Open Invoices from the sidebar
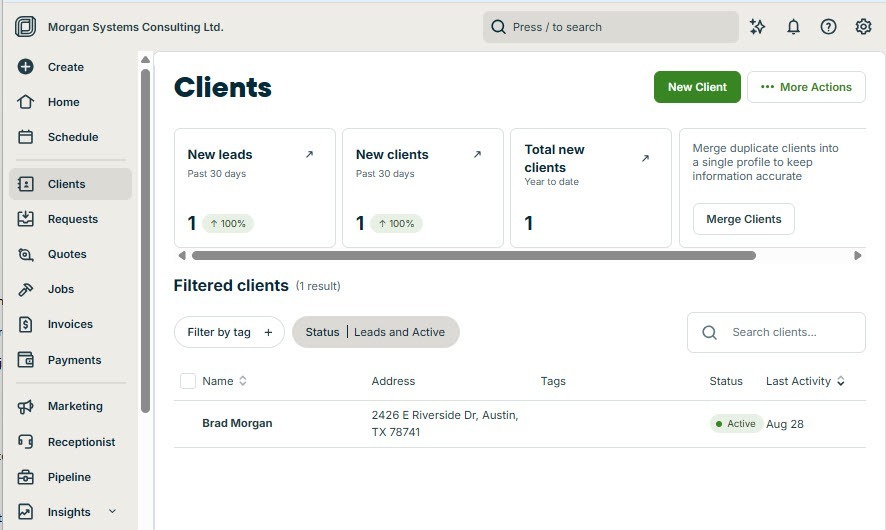Screen dimensions: 886x530 pyautogui.click(x=70, y=324)
